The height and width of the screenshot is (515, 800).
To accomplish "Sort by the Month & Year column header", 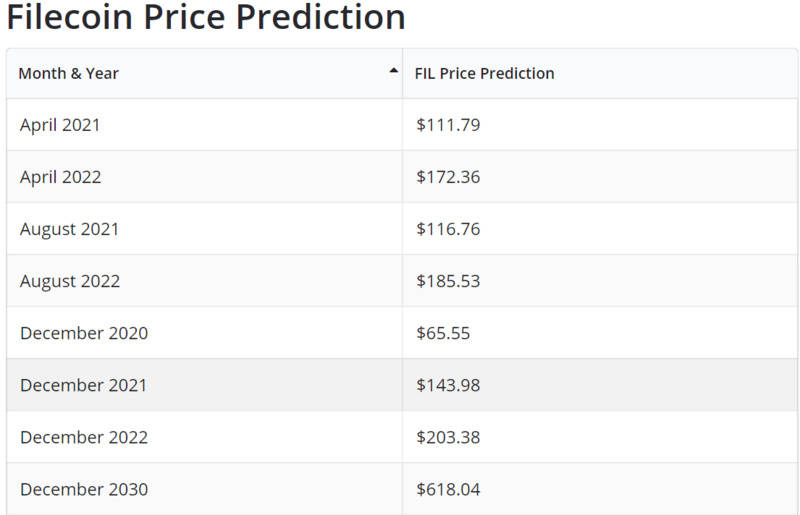I will click(204, 73).
